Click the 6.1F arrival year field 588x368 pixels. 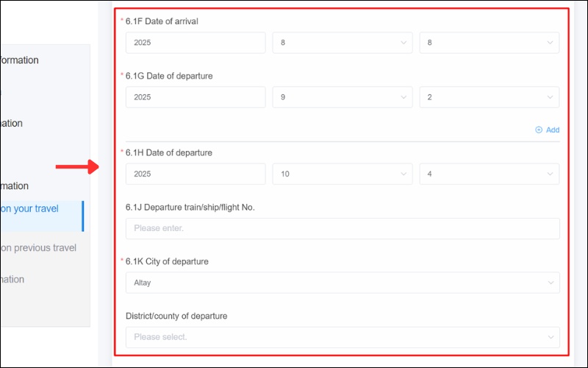195,43
